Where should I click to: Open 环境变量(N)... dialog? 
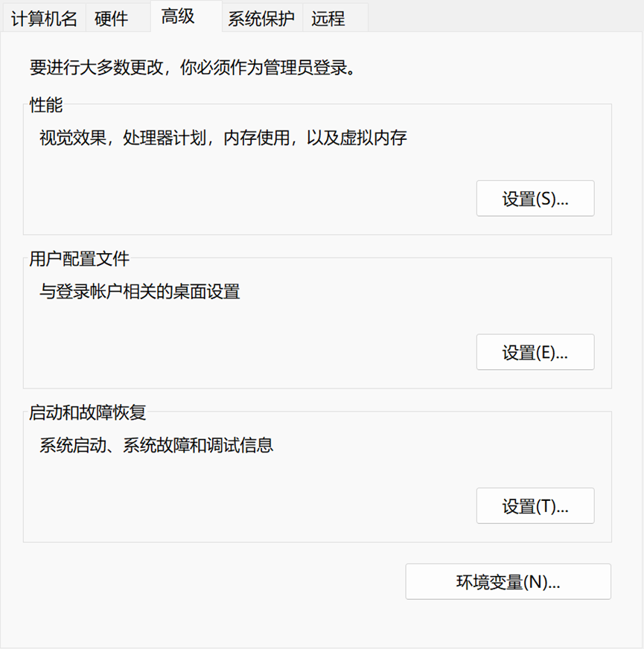(x=508, y=581)
